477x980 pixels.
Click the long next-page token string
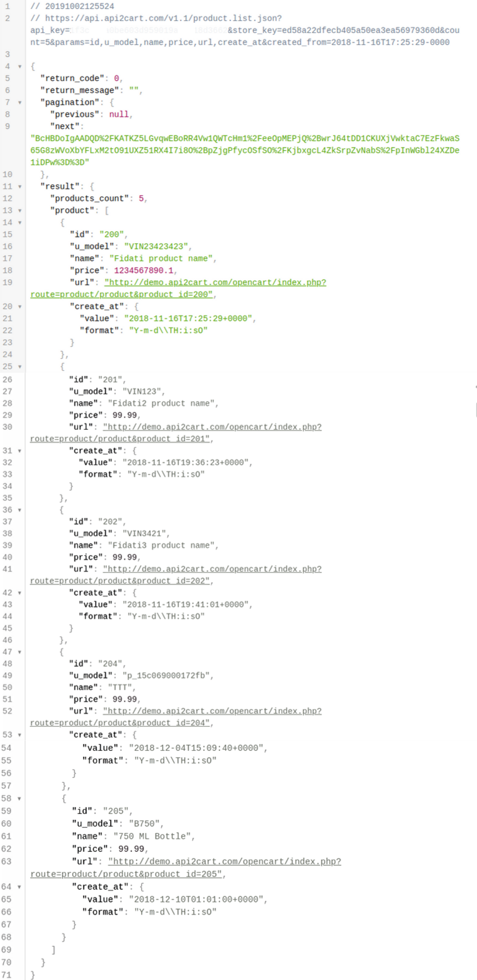coord(245,150)
